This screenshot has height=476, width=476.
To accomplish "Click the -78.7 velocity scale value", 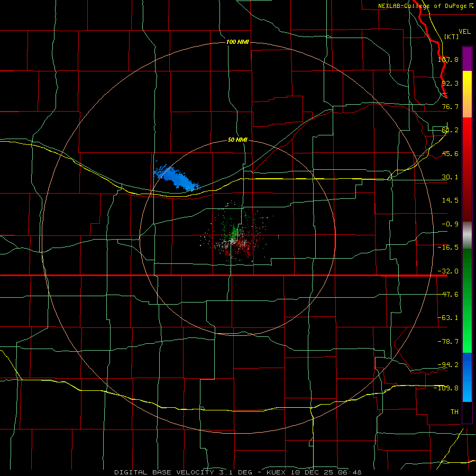I will click(448, 342).
